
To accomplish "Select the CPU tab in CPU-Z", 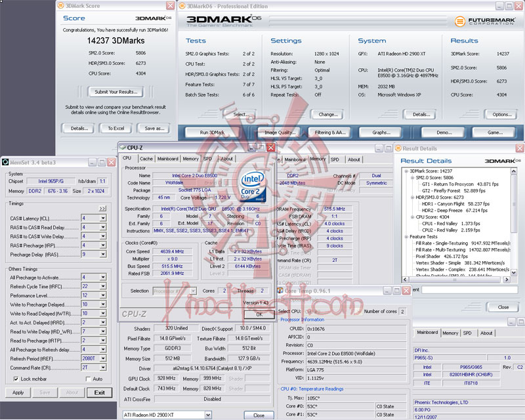I will point(127,158).
